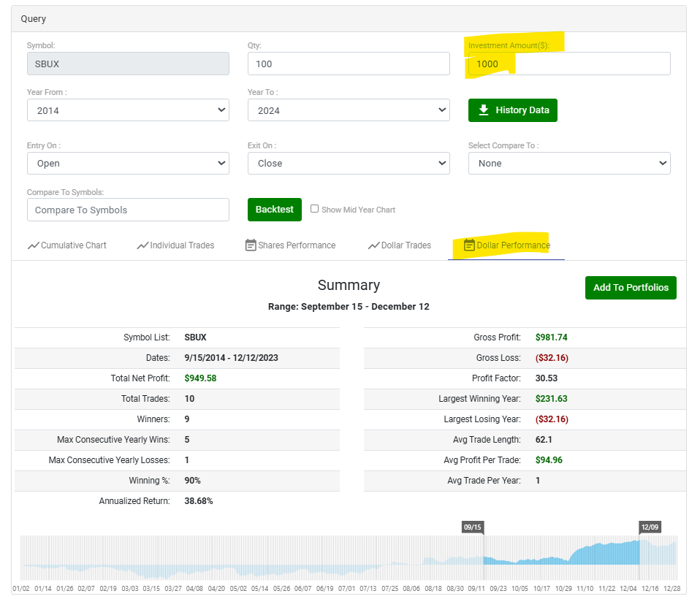700x599 pixels.
Task: Click the Gross Profit value $981.74
Action: coord(552,337)
